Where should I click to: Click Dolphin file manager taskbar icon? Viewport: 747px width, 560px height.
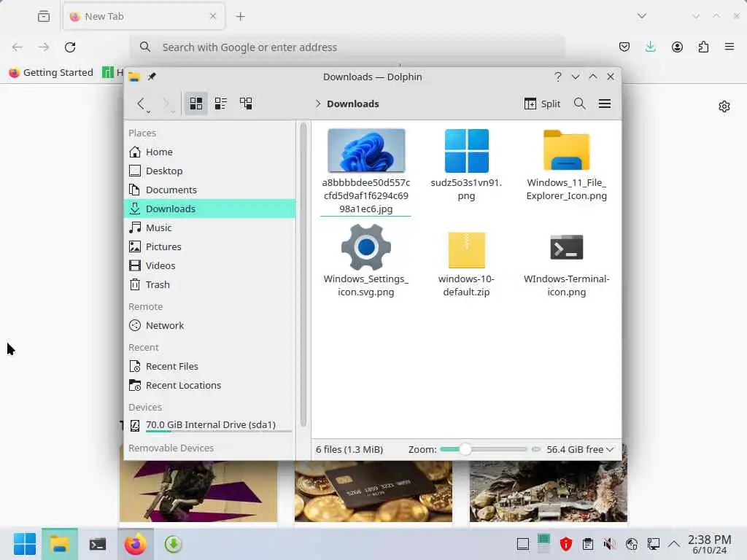(x=60, y=544)
